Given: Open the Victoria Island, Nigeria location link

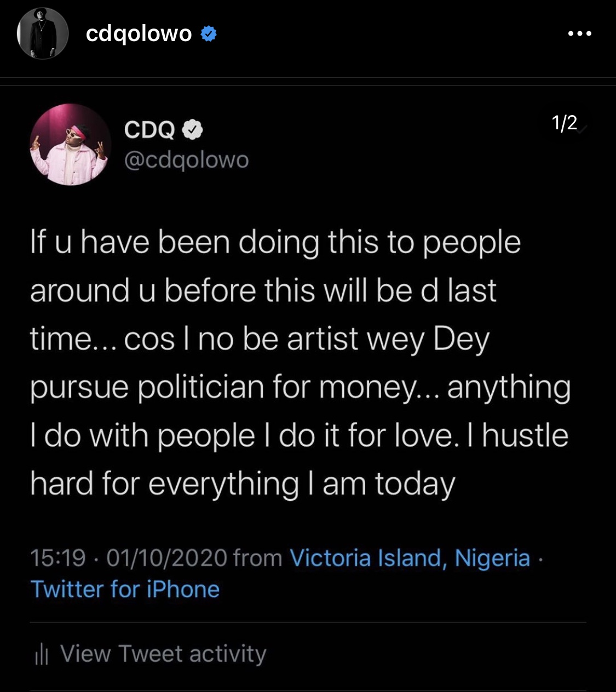Looking at the screenshot, I should (x=410, y=558).
